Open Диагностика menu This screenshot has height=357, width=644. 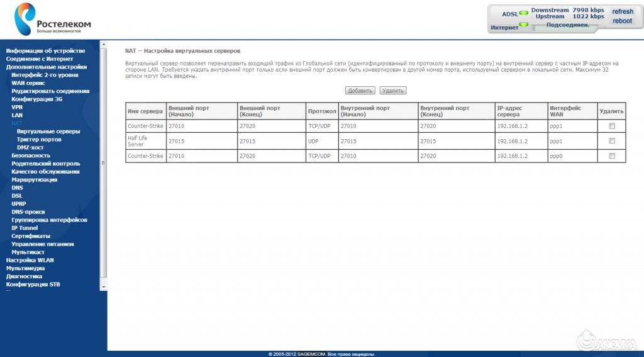point(24,276)
